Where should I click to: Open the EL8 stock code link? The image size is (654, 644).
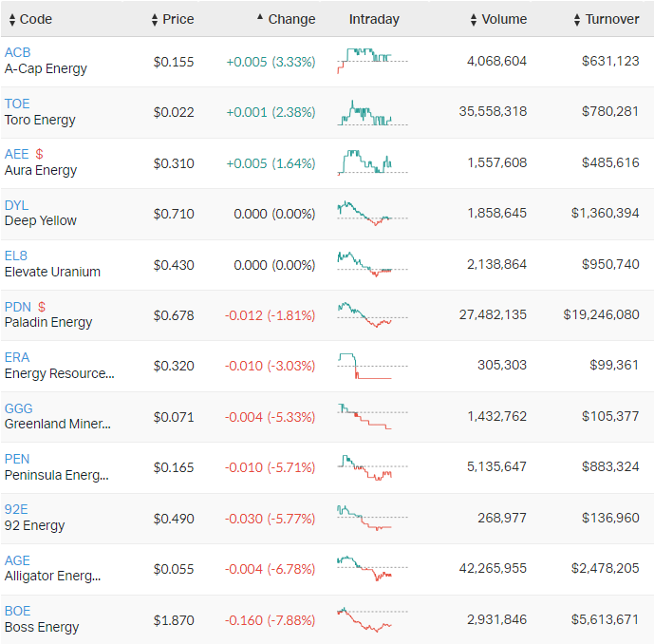tap(16, 256)
